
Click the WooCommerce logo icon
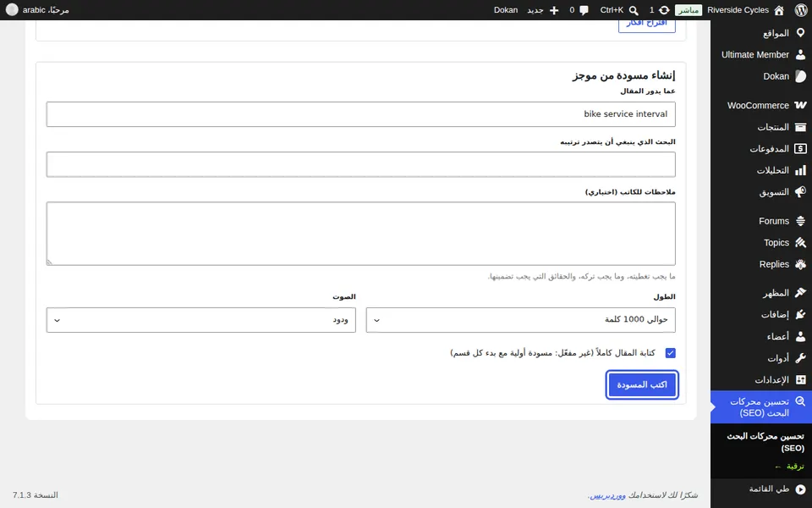(801, 105)
